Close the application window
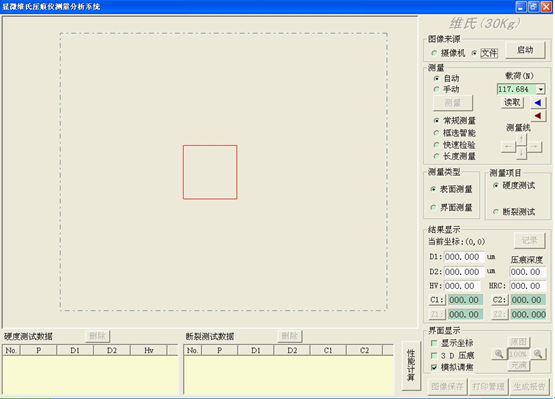The image size is (555, 399). (x=546, y=7)
